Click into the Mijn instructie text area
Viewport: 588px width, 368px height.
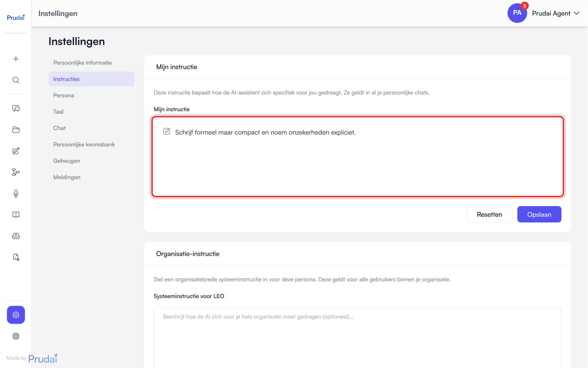[x=357, y=157]
